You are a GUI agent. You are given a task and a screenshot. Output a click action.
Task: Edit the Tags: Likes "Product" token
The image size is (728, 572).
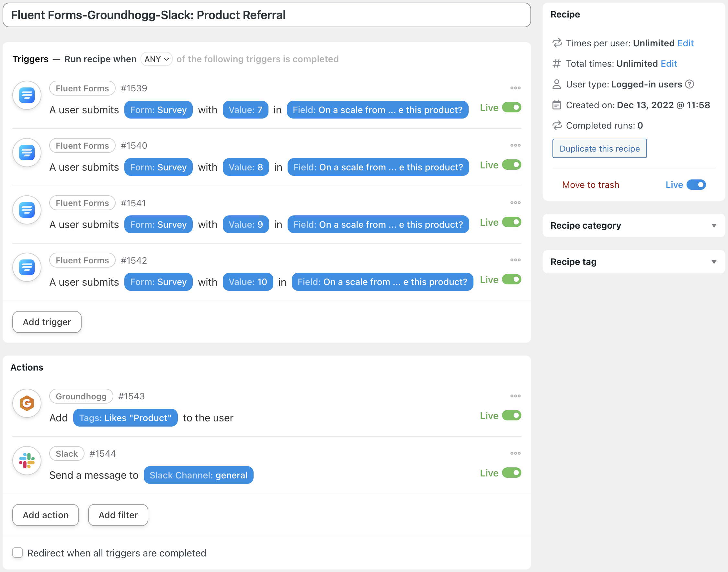pyautogui.click(x=125, y=418)
